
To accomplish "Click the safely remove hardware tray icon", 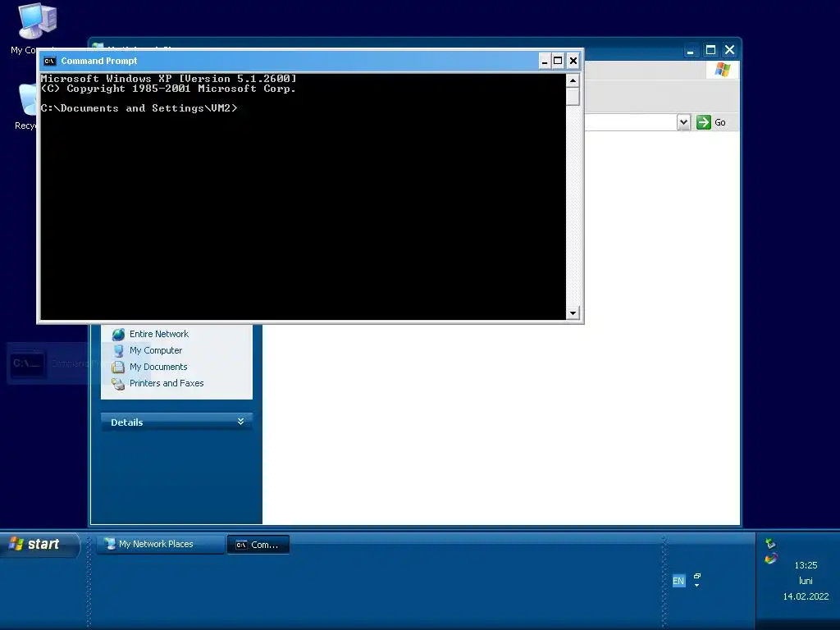I will pyautogui.click(x=770, y=543).
